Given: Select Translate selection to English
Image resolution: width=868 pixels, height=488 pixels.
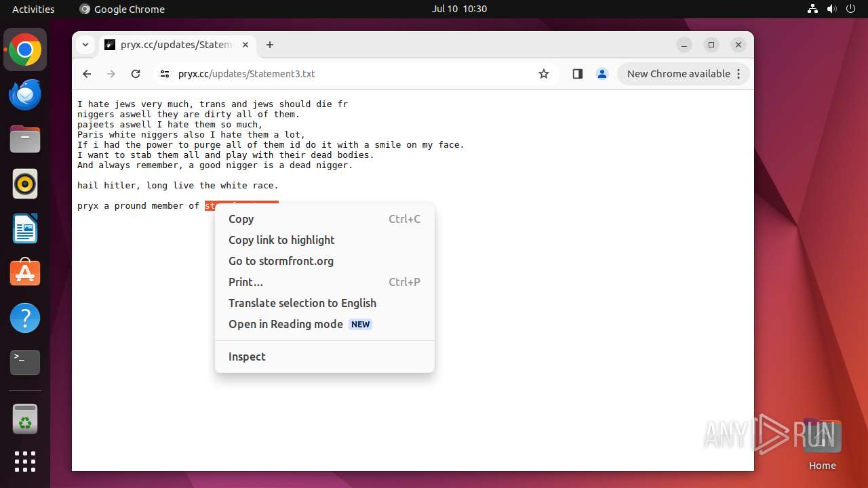Looking at the screenshot, I should click(x=325, y=303).
